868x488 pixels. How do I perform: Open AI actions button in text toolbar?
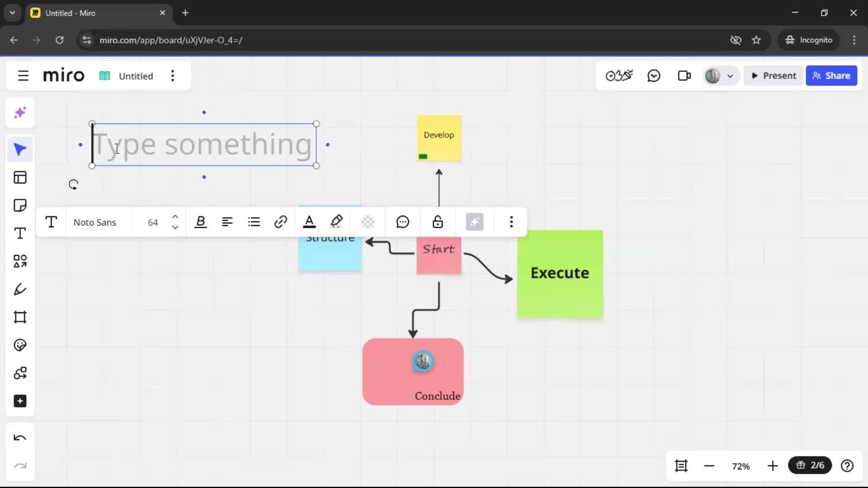point(475,222)
